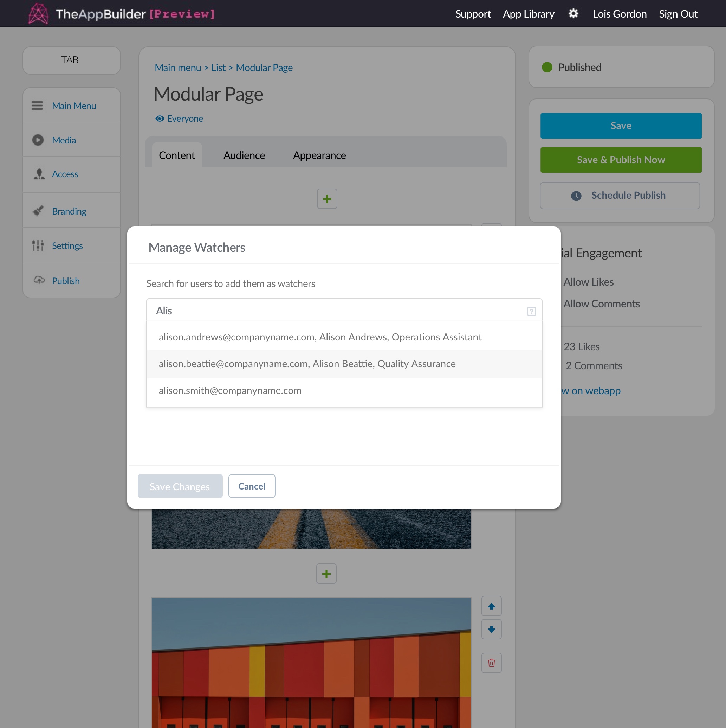This screenshot has height=728, width=726.
Task: Select the Audience tab
Action: click(244, 155)
